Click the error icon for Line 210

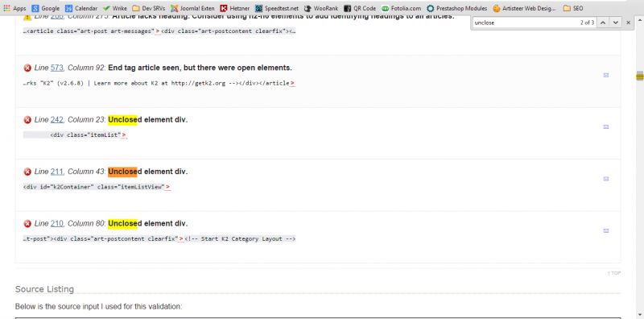[x=27, y=224]
